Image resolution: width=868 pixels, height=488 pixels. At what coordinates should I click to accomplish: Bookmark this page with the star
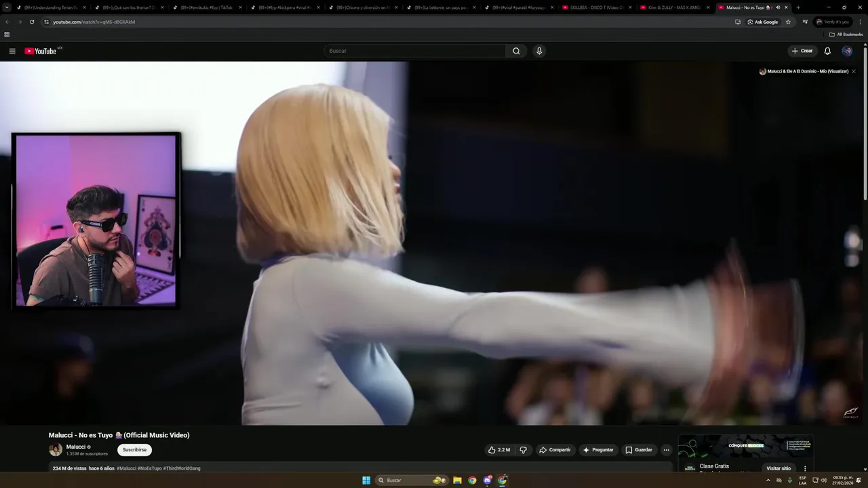point(788,22)
